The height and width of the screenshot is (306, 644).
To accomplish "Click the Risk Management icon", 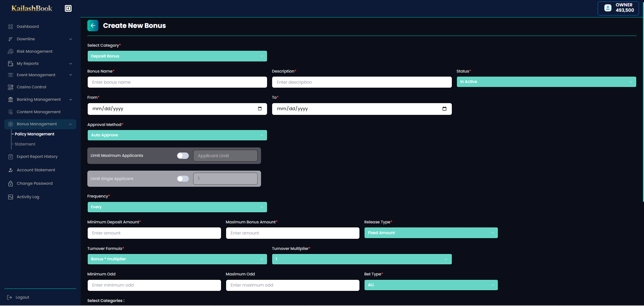I will pos(10,51).
